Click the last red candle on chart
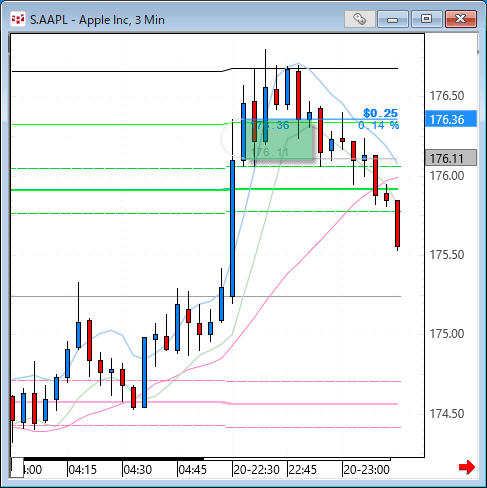The image size is (487, 488). point(397,223)
